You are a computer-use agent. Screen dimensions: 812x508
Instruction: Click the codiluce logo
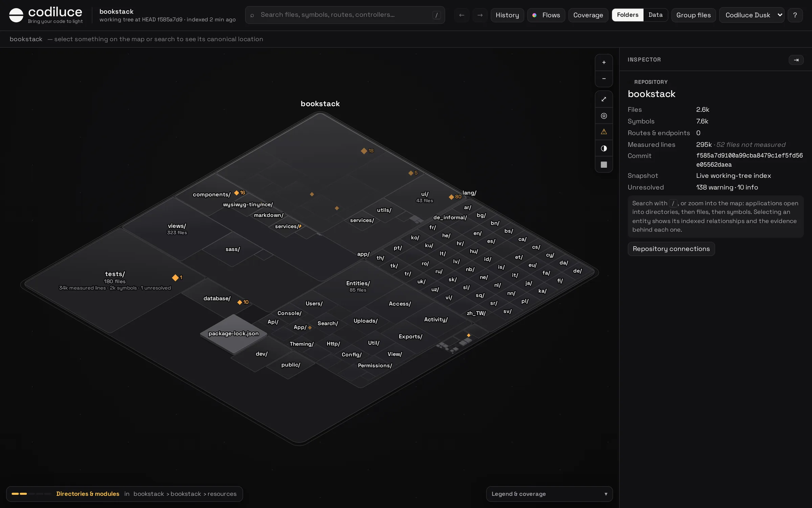[46, 15]
